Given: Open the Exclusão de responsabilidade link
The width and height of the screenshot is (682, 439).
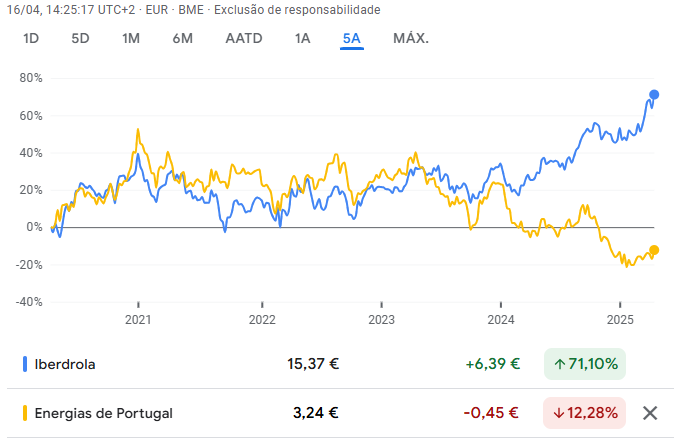Looking at the screenshot, I should click(297, 10).
